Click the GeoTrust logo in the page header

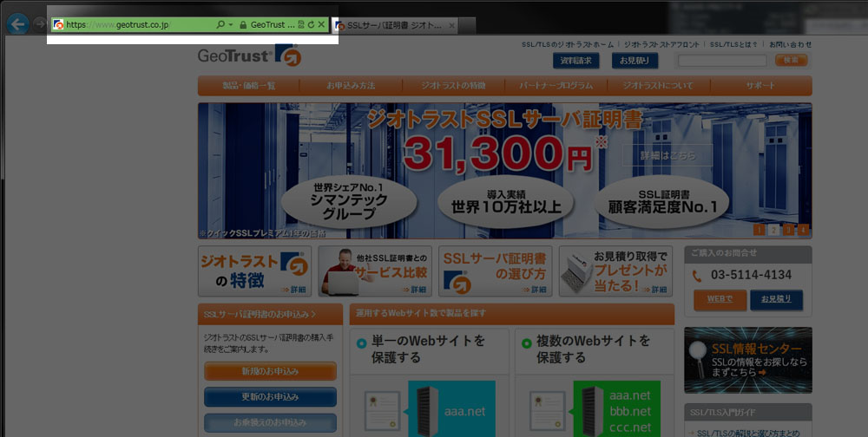point(249,55)
